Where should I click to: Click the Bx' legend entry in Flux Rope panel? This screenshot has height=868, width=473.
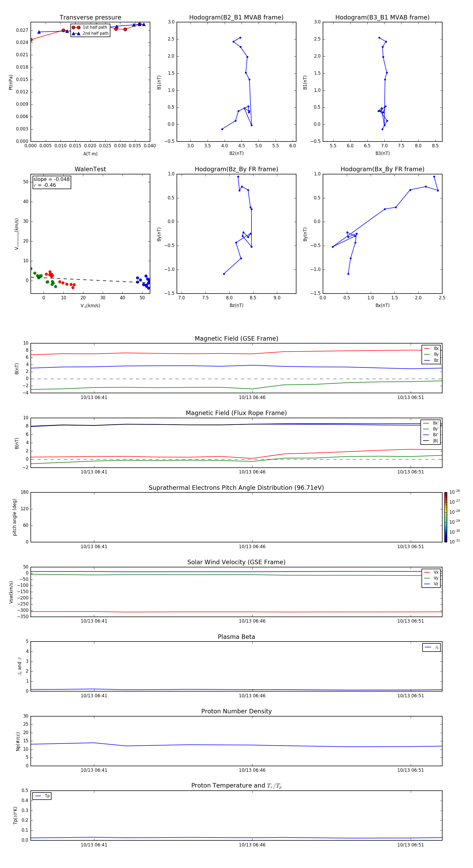tap(431, 423)
